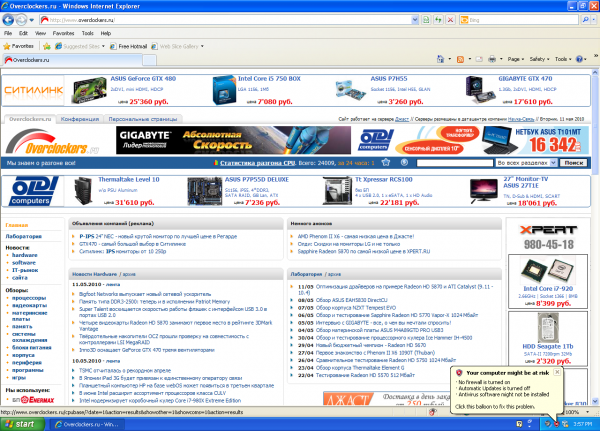This screenshot has height=431, width=600.
Task: Open GIGABYTE GTX 470 product link
Action: tap(525, 78)
